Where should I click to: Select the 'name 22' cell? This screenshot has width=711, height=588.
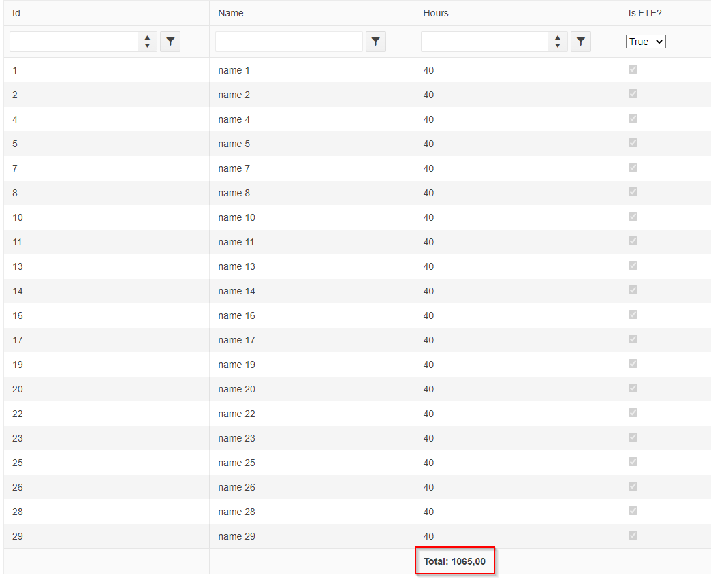coord(312,414)
